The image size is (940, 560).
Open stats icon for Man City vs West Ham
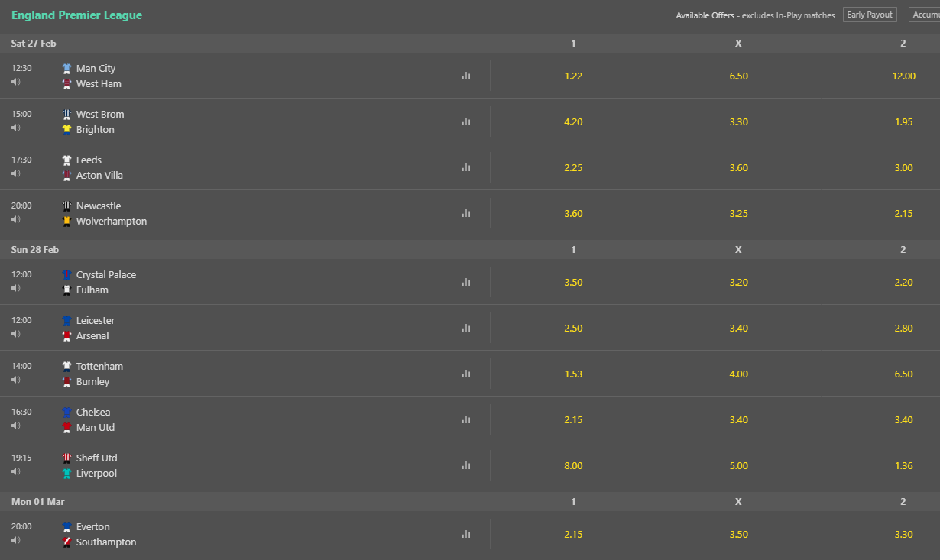click(465, 76)
